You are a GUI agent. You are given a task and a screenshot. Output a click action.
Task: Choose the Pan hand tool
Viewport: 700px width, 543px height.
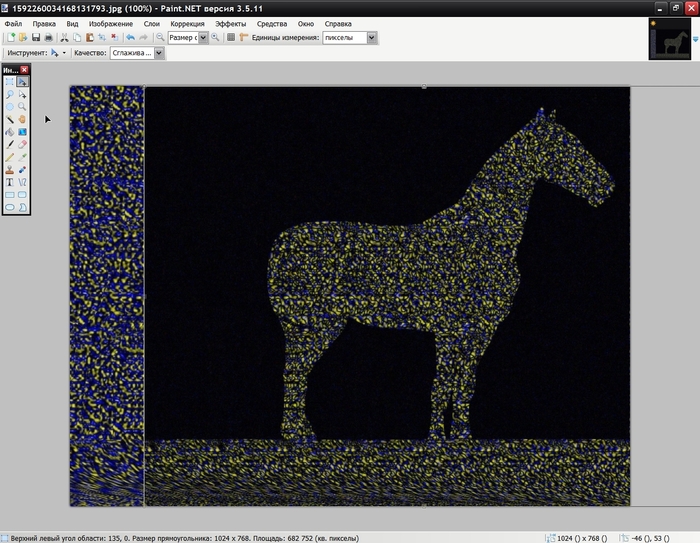(x=22, y=119)
